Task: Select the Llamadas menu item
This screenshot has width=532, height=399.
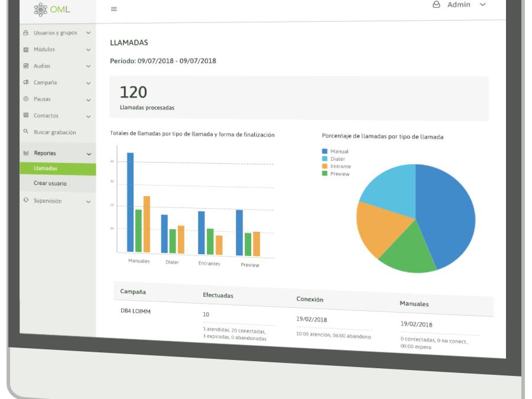Action: (46, 168)
